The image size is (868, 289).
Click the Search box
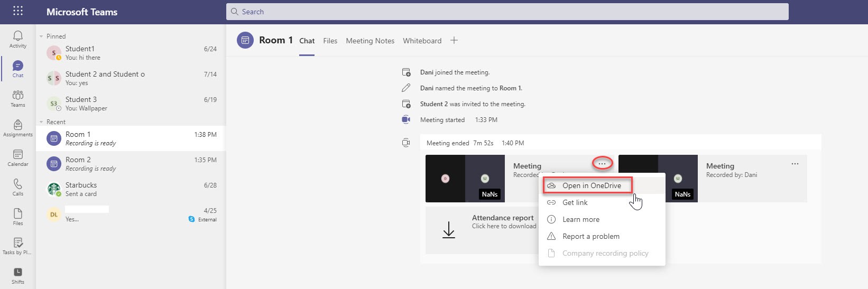coord(507,12)
